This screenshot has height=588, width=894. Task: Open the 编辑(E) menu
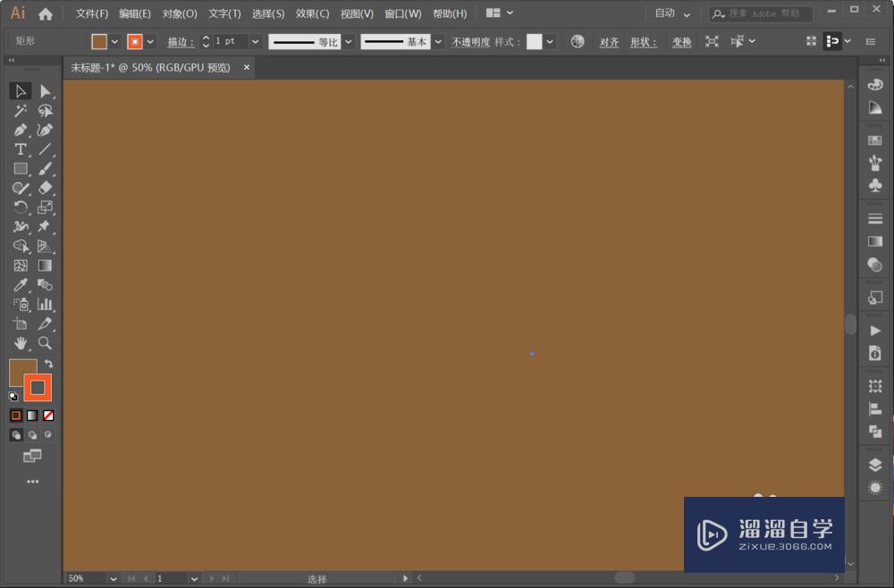135,13
